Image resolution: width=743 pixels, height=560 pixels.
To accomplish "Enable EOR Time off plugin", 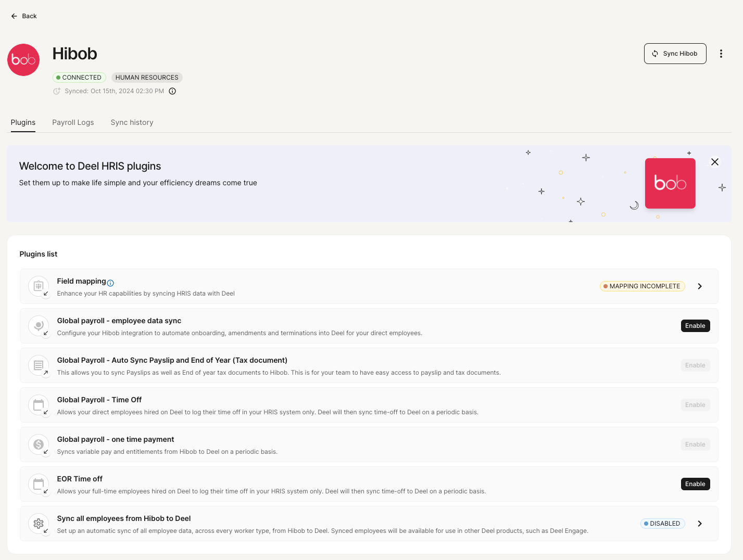I will pyautogui.click(x=695, y=484).
